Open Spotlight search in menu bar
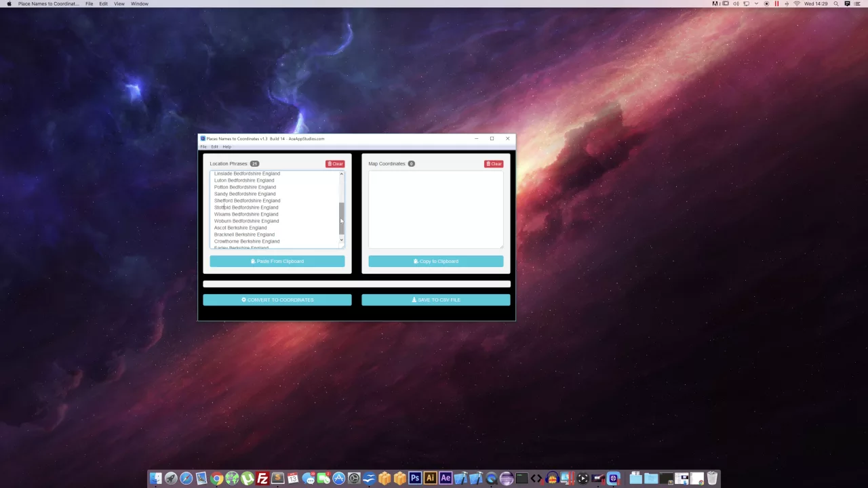Screen dimensions: 868x488 click(x=836, y=3)
